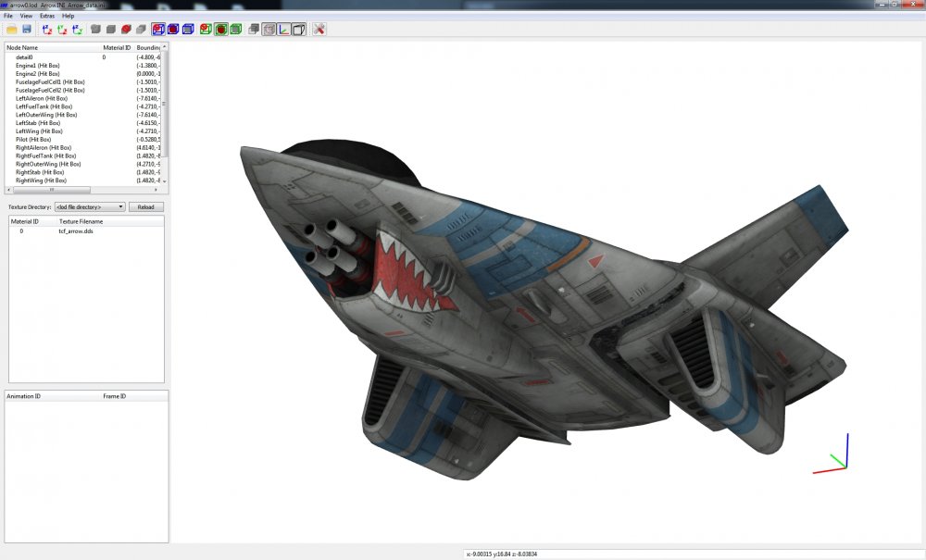The width and height of the screenshot is (926, 560).
Task: Toggle the blue wireframe box with sphere
Action: [x=158, y=29]
